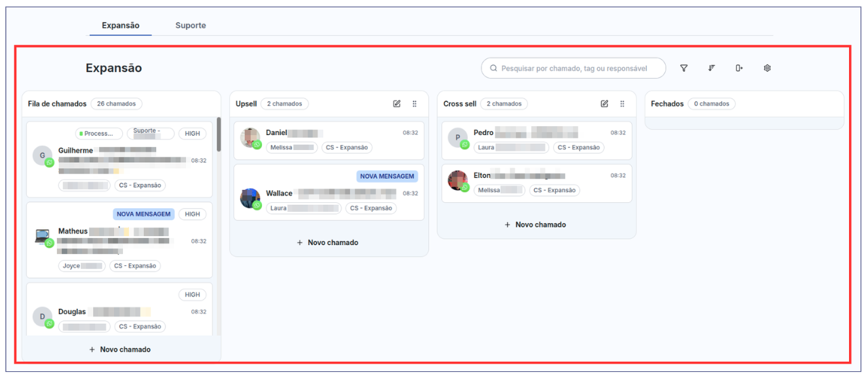Click Novo chamado in Fila de chamados

[120, 349]
